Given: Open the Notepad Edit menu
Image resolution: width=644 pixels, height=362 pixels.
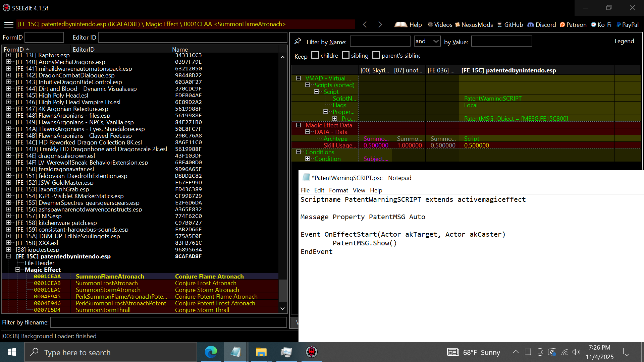Looking at the screenshot, I should click(319, 190).
